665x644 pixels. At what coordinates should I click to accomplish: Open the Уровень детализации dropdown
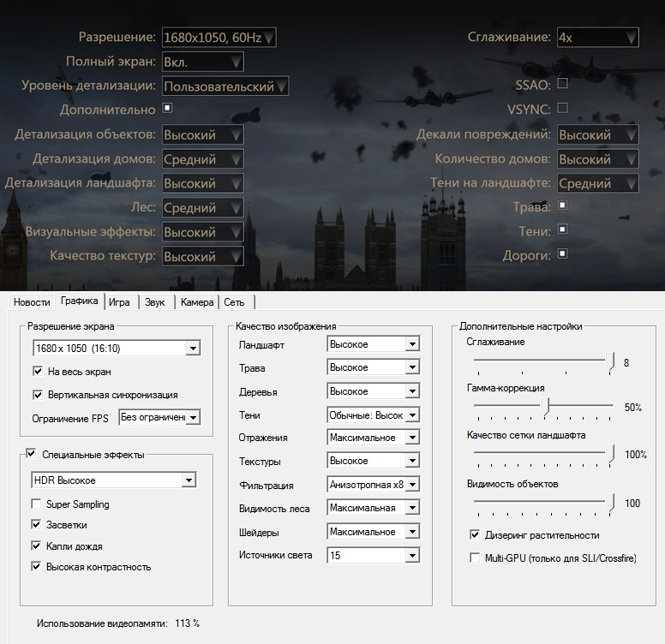click(x=225, y=86)
